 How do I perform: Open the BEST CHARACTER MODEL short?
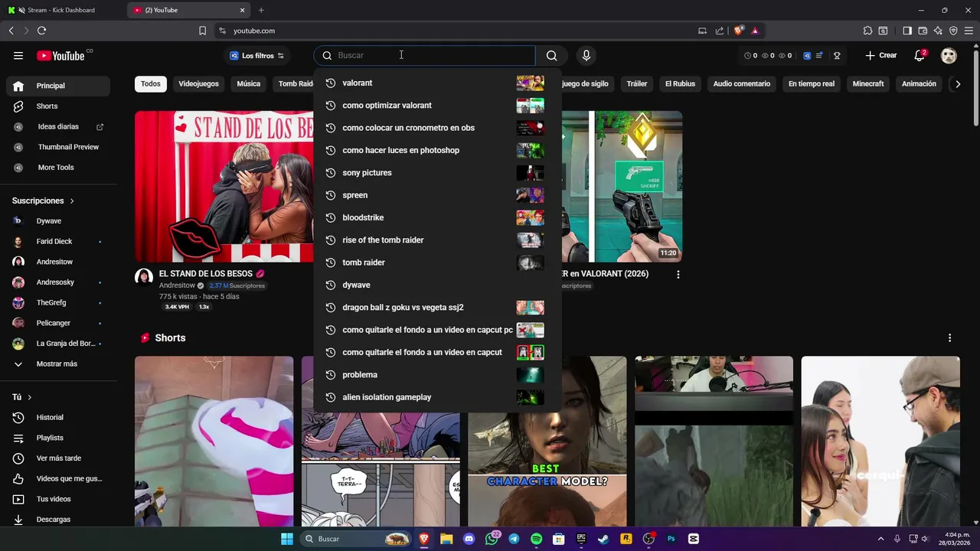(x=547, y=442)
